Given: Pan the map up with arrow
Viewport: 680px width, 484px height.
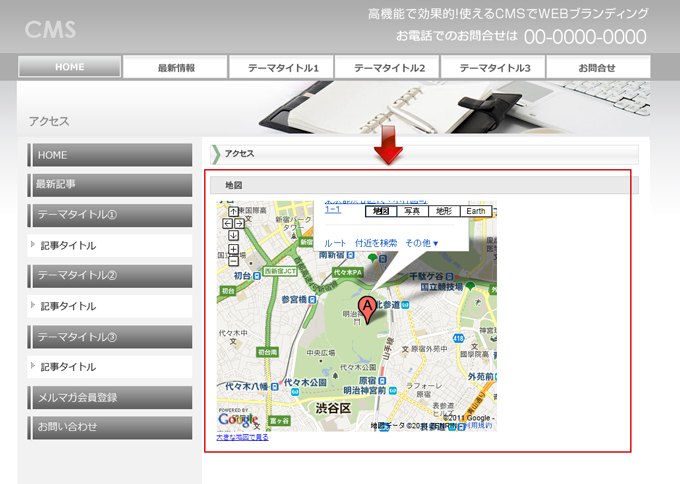Looking at the screenshot, I should click(233, 212).
